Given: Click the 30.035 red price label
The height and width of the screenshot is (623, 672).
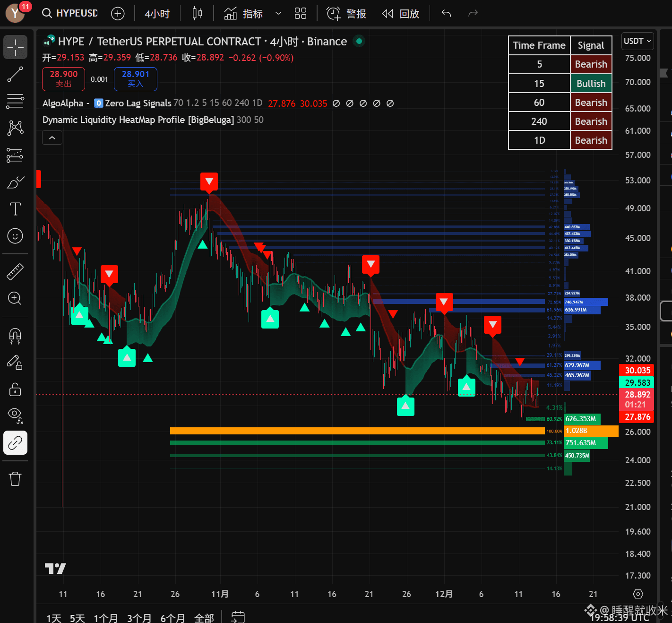Looking at the screenshot, I should (x=637, y=371).
